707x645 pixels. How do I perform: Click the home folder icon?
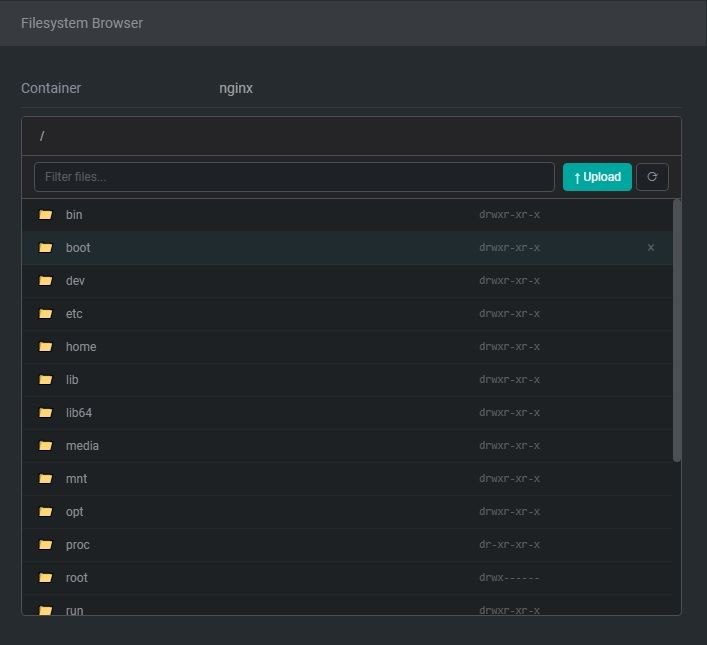click(x=46, y=346)
